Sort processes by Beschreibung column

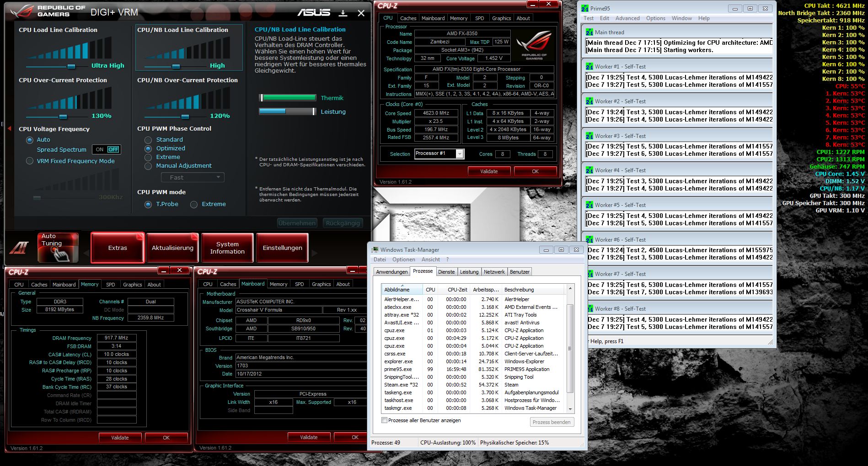click(533, 290)
